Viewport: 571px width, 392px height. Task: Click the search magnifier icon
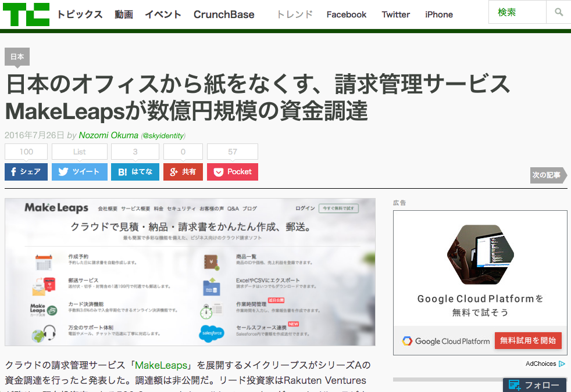(x=558, y=12)
